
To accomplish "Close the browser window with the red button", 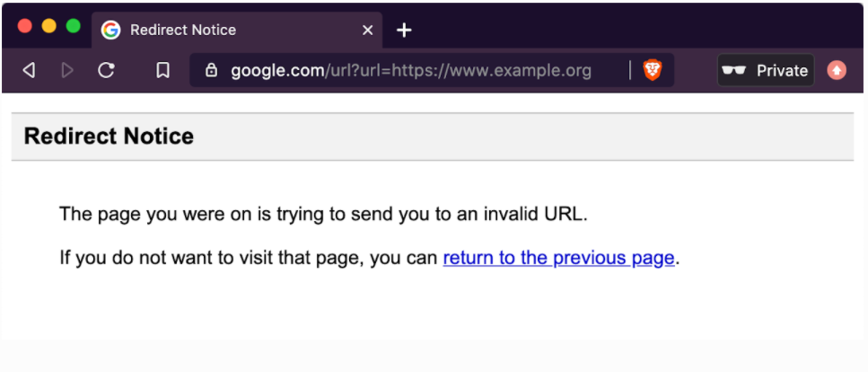I will click(24, 26).
